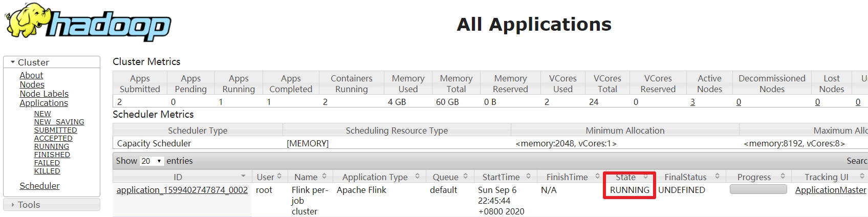
Task: Click the minimum allocation memory:2048 value
Action: pyautogui.click(x=566, y=143)
